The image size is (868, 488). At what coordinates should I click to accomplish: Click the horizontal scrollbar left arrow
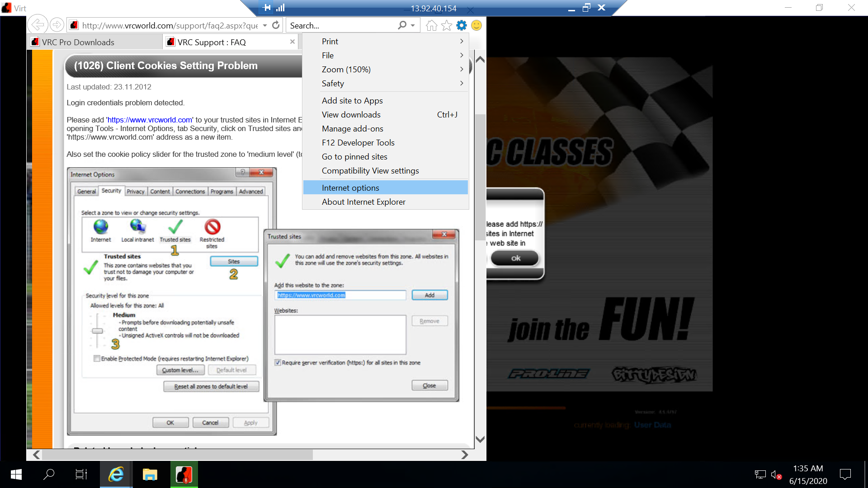(37, 455)
